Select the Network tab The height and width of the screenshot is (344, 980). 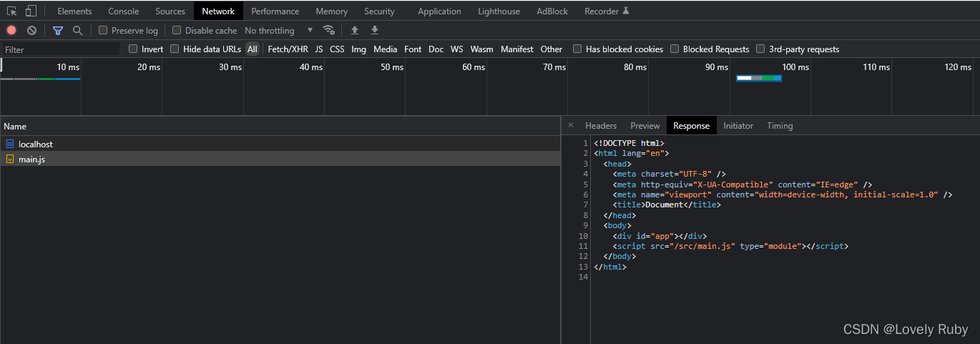pyautogui.click(x=218, y=11)
